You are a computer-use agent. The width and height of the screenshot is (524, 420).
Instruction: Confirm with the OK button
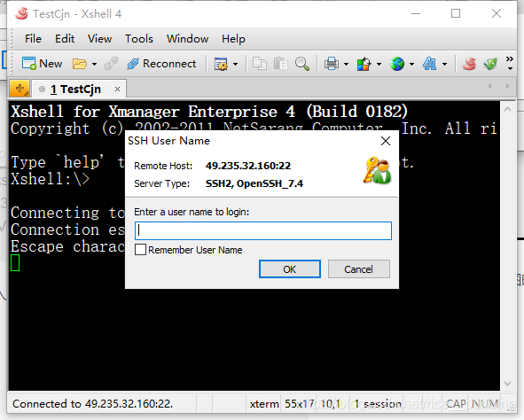click(x=290, y=269)
